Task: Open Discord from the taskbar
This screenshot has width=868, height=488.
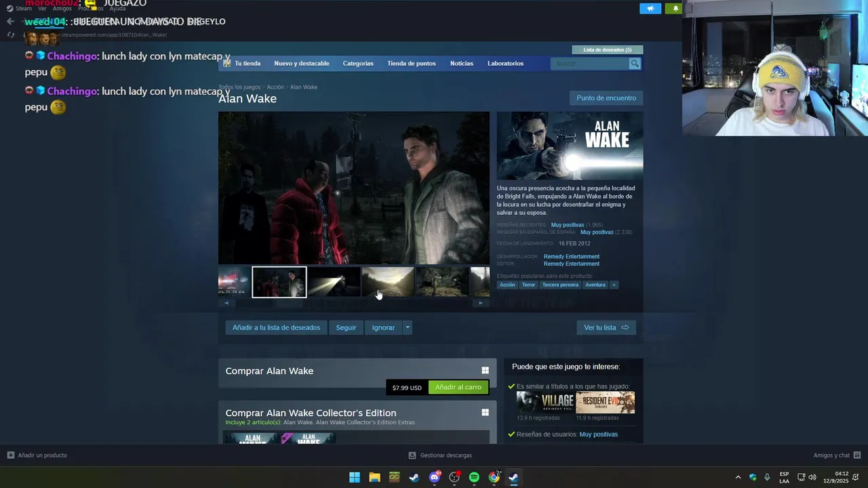Action: (x=435, y=477)
